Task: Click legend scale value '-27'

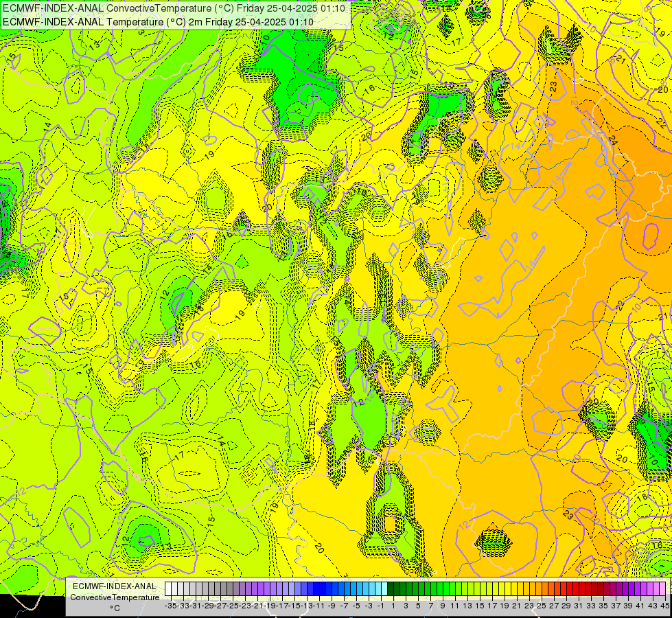Action: point(221,606)
